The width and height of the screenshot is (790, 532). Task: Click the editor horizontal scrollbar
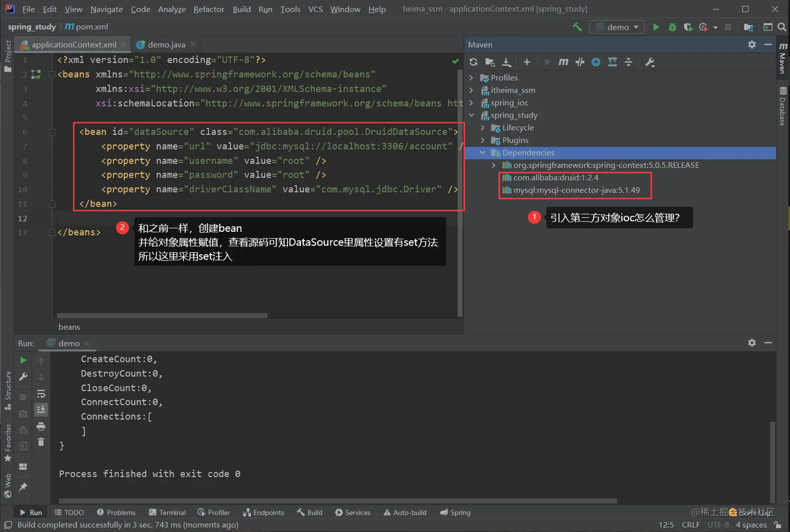tap(162, 316)
